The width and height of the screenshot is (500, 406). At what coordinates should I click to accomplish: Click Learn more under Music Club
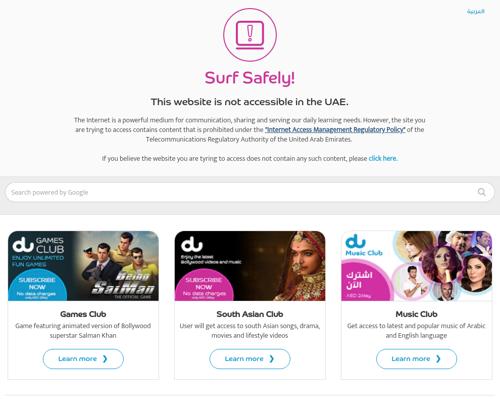[x=417, y=359]
